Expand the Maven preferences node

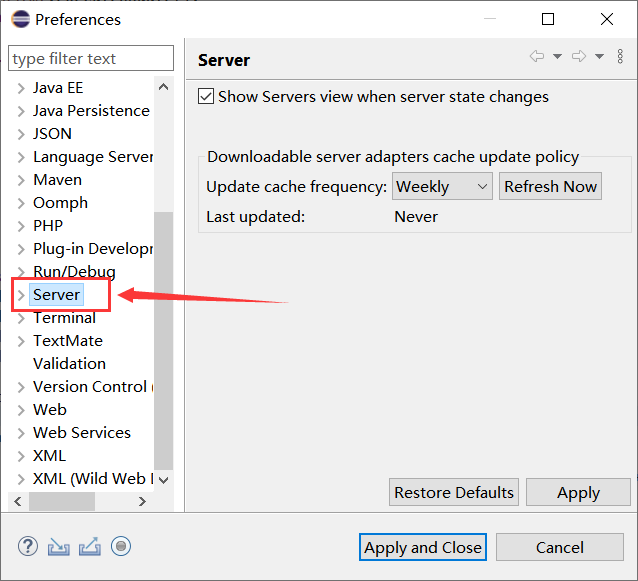coord(21,180)
